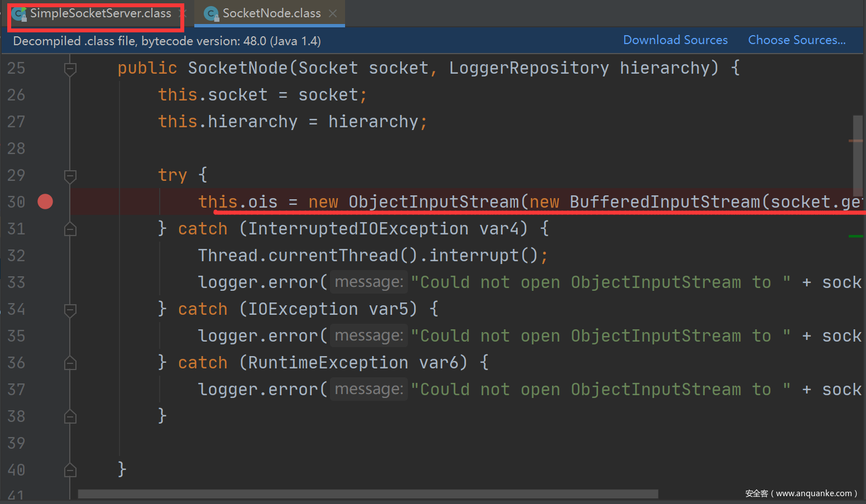The image size is (866, 504).
Task: Click Download Sources link
Action: click(675, 40)
